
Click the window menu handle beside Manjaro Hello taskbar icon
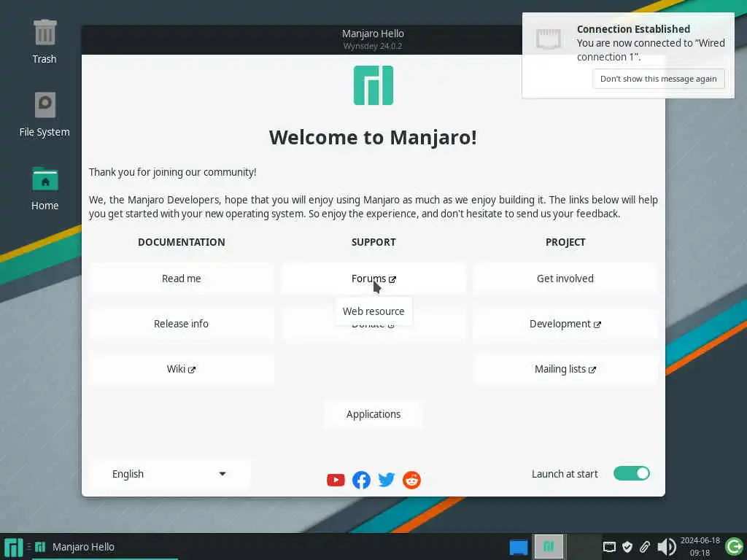[29, 547]
